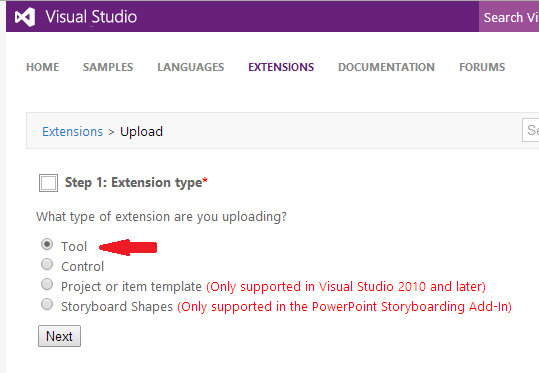Choose Project or item template option
539x373 pixels.
point(47,284)
